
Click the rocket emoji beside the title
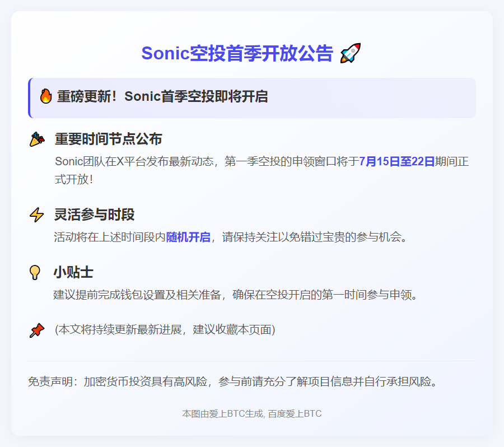click(x=351, y=53)
